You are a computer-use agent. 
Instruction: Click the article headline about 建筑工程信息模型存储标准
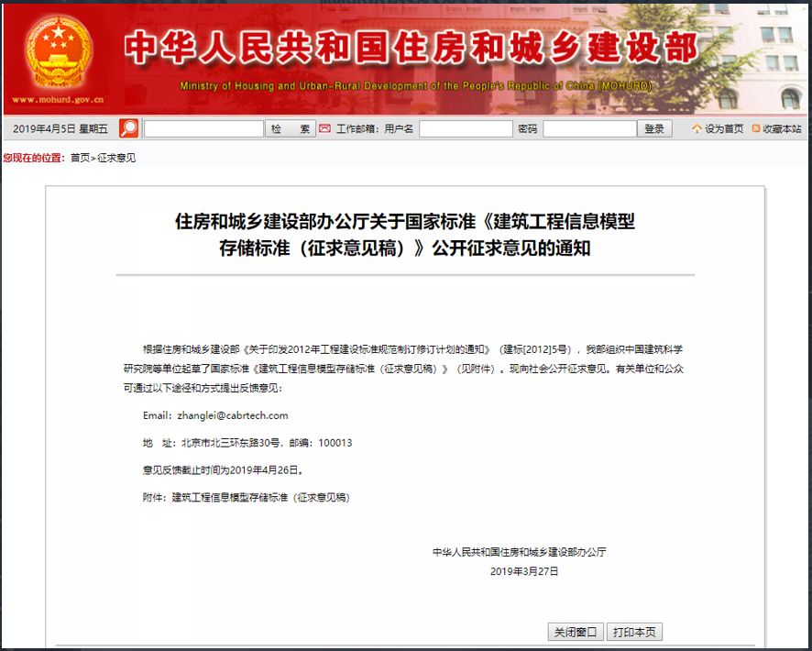[x=405, y=235]
